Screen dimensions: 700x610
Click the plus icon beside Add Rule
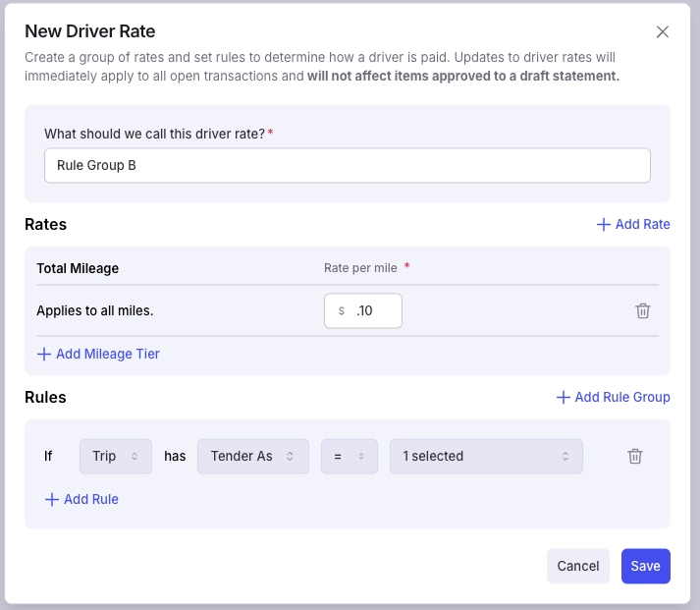coord(52,499)
